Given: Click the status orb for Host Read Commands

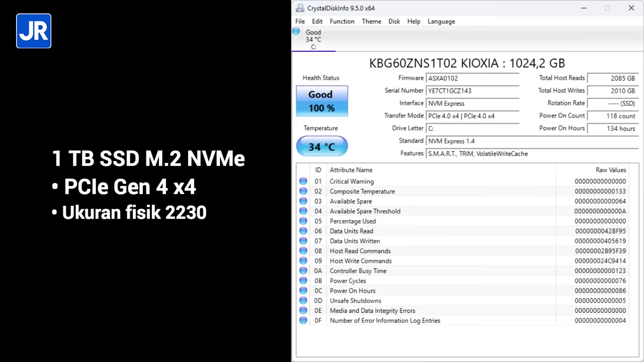Looking at the screenshot, I should [x=303, y=251].
